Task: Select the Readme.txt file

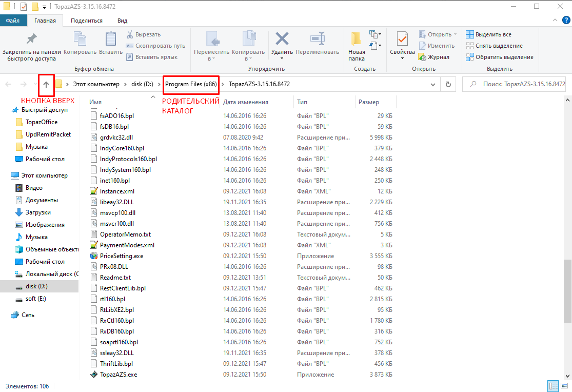Action: 115,278
